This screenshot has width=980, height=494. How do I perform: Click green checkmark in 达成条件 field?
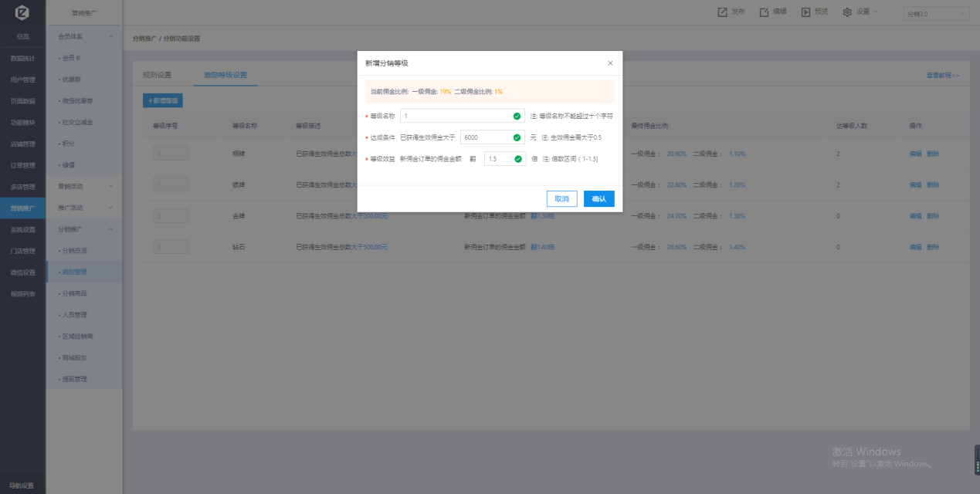517,137
